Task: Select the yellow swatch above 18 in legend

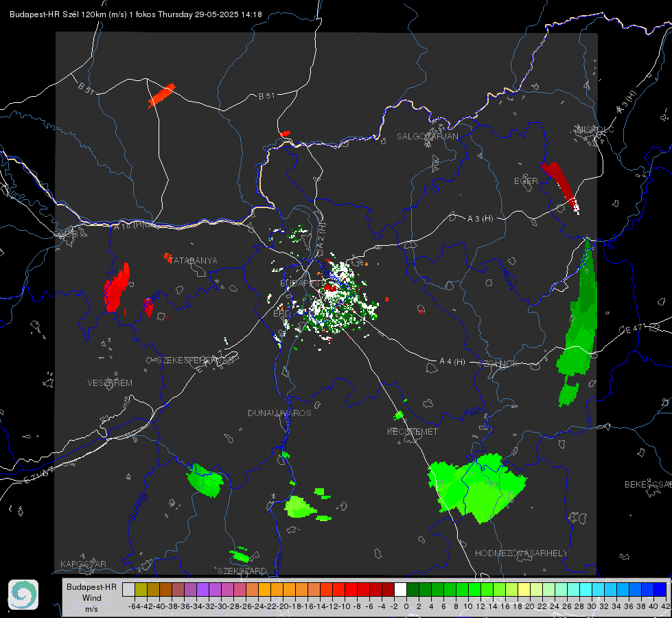Action: point(524,589)
